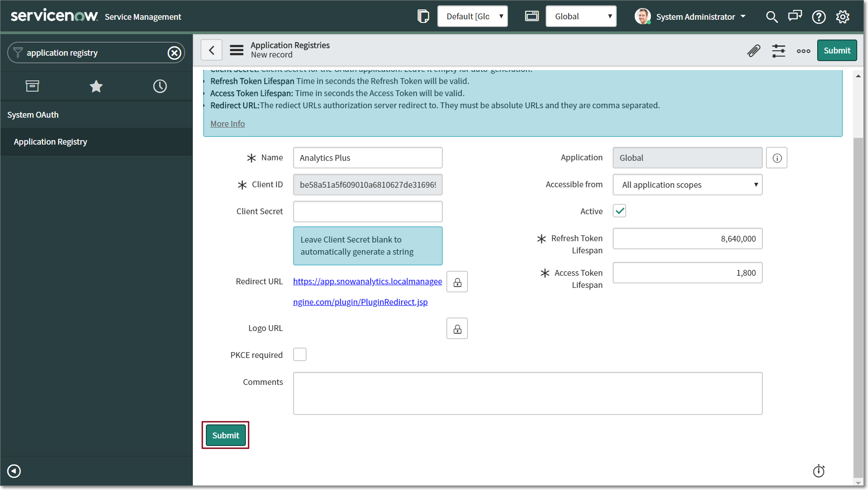Click scrollbar up arrow
868x490 pixels.
[858, 76]
